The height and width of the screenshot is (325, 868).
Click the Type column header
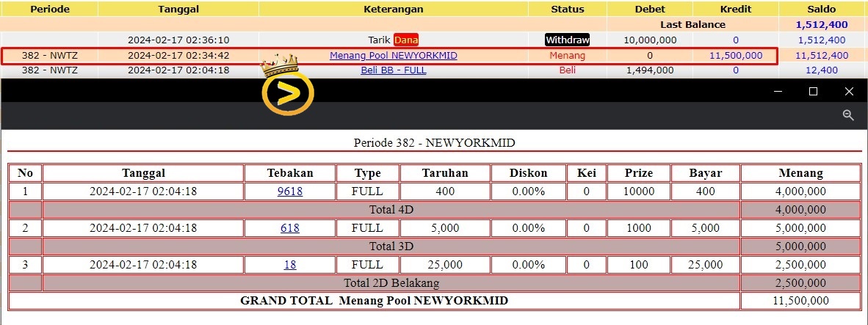368,173
